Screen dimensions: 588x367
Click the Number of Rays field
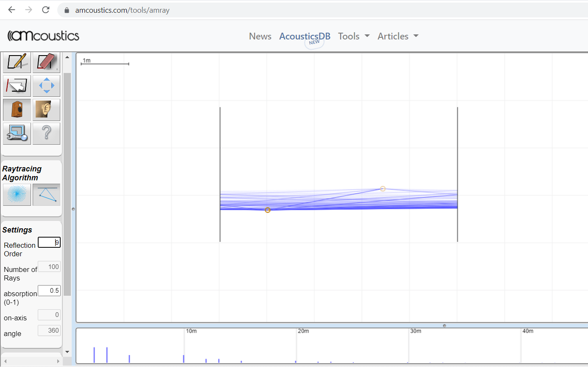tap(49, 266)
